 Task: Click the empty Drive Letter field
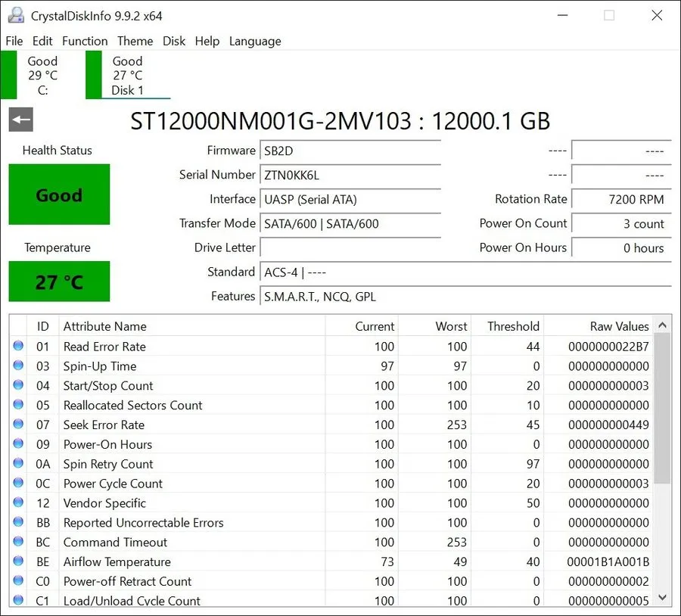[350, 248]
